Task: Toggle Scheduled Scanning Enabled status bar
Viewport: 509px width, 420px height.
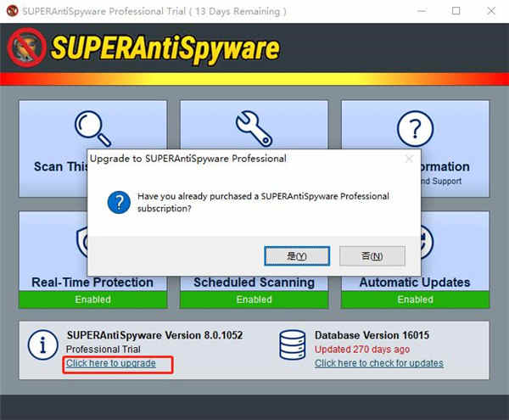Action: [254, 300]
